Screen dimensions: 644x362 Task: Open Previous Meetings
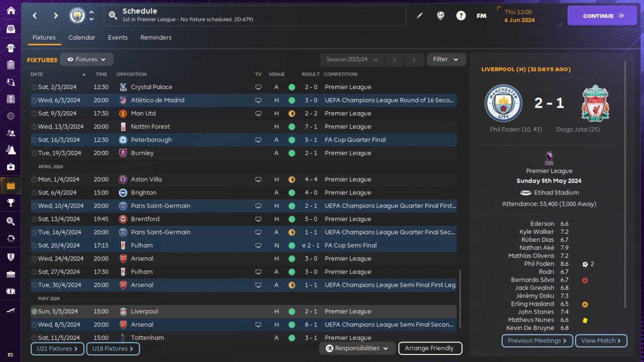(x=537, y=340)
